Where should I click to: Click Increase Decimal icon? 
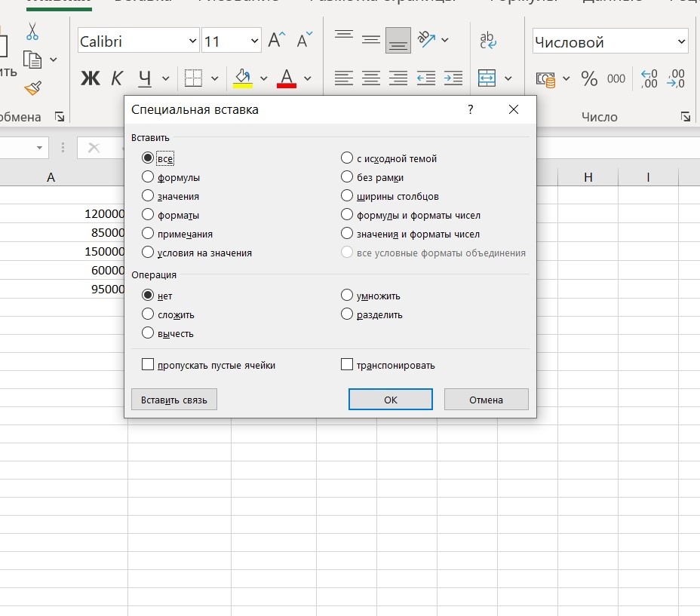649,78
